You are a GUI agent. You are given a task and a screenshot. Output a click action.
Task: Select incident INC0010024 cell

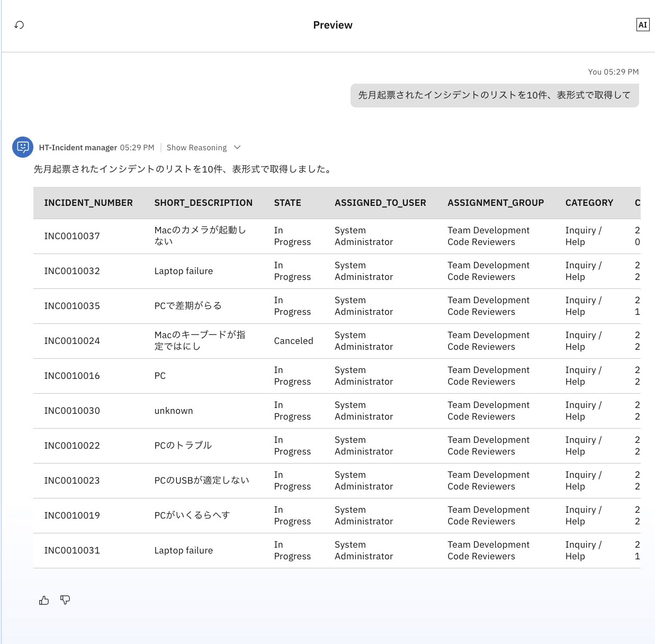72,341
